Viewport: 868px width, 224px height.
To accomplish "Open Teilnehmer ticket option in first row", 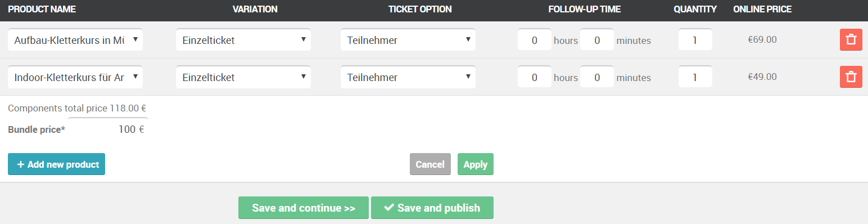I will coord(408,40).
